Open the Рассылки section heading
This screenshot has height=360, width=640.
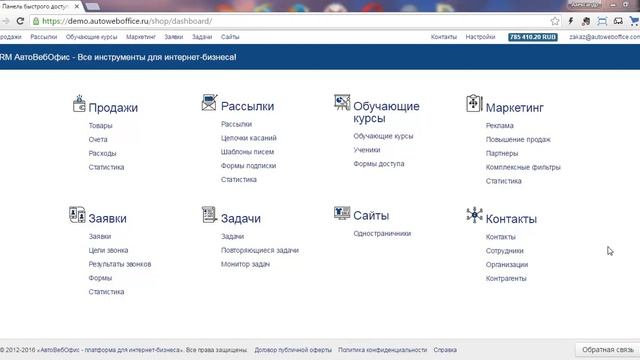[247, 106]
